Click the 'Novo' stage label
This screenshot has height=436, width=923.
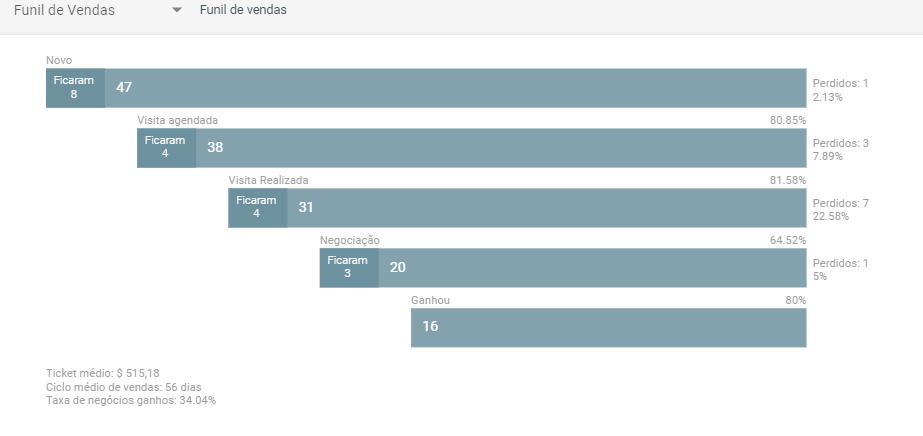(59, 60)
